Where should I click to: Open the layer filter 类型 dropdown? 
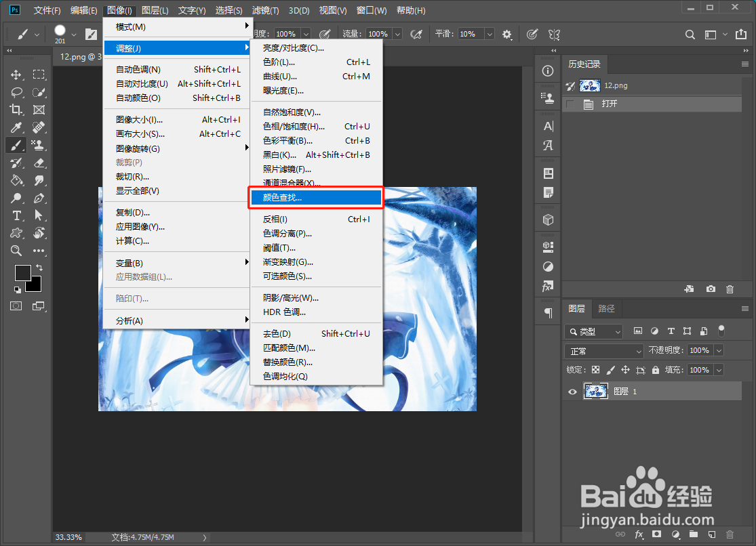click(x=593, y=331)
